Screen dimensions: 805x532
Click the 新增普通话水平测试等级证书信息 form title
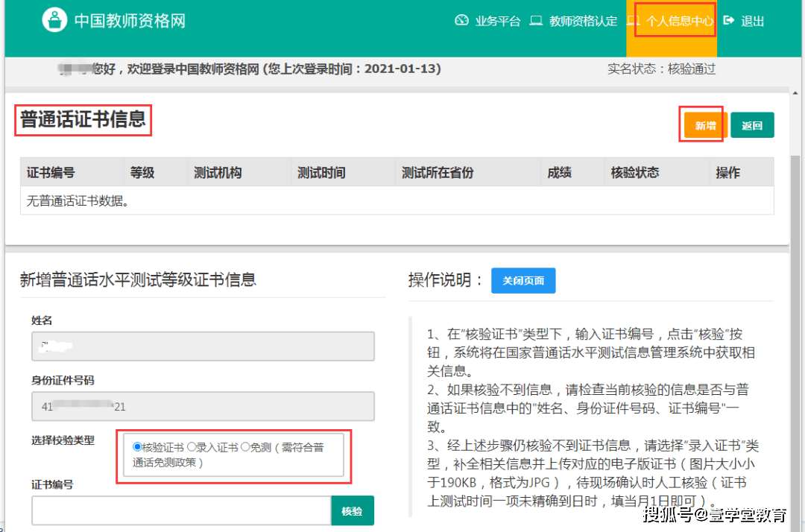pos(138,279)
